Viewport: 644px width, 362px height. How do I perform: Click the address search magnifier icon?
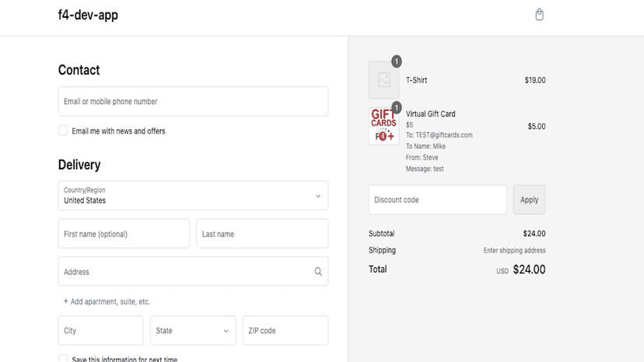coord(318,272)
